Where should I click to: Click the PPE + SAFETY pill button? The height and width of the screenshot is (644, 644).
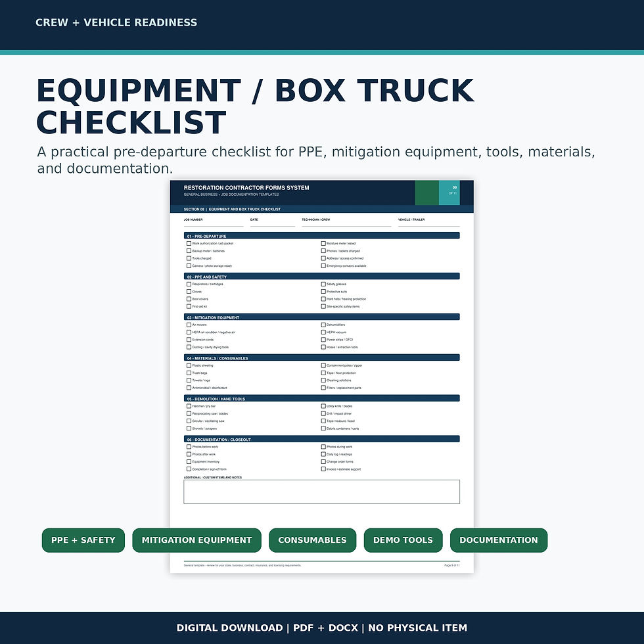(83, 540)
